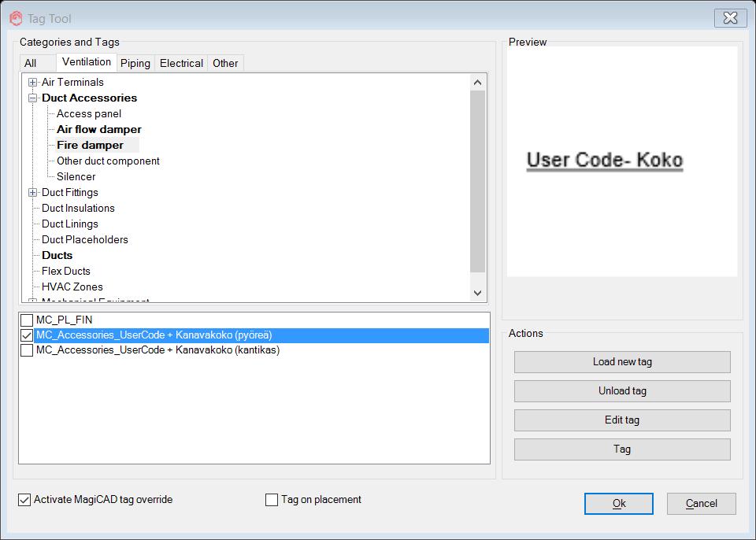Close the Tag Tool dialog
The image size is (756, 540).
coord(731,18)
